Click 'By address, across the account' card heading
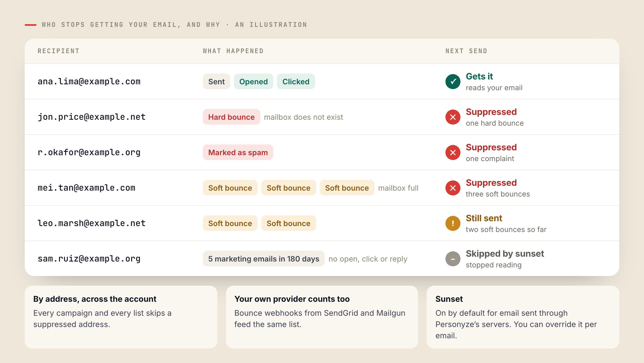644x363 pixels. pyautogui.click(x=95, y=299)
